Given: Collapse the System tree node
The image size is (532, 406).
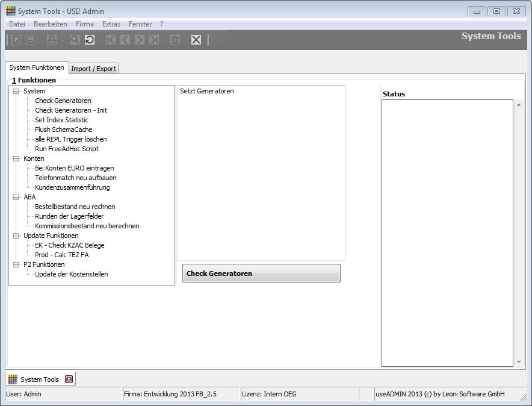Looking at the screenshot, I should (x=16, y=92).
